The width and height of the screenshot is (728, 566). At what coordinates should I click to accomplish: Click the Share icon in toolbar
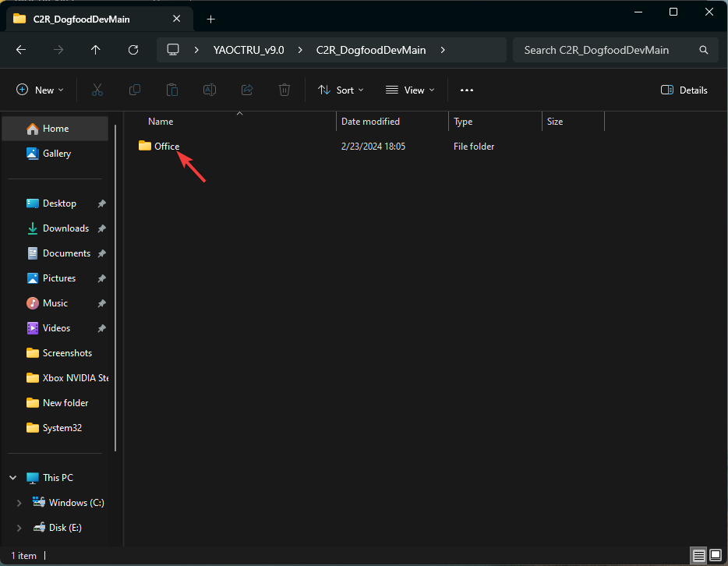click(x=247, y=90)
